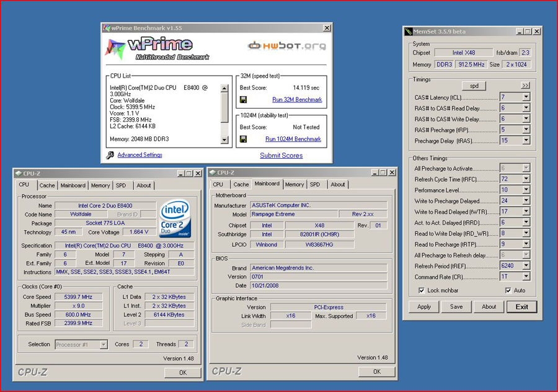Viewport: 558px width, 392px height.
Task: Switch to Mainboard tab in left CPU-Z window
Action: coord(73,185)
